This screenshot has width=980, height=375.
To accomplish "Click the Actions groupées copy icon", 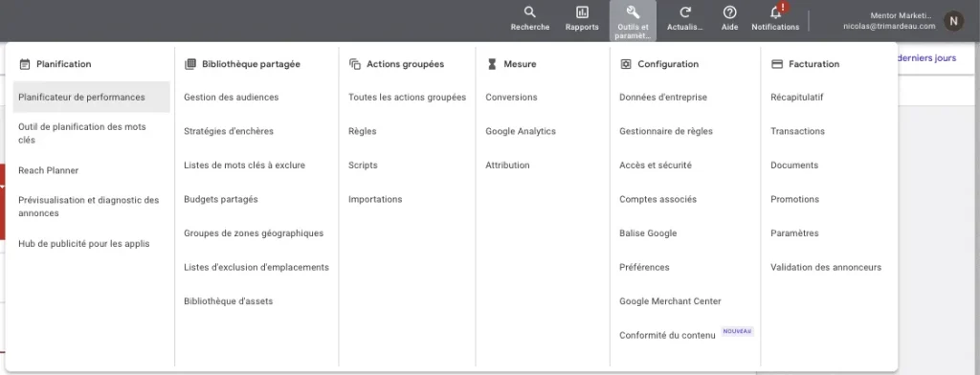I will point(355,64).
